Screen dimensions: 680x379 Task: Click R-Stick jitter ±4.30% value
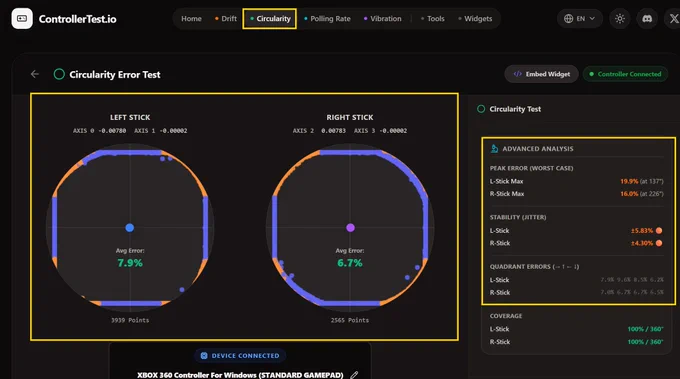click(642, 243)
